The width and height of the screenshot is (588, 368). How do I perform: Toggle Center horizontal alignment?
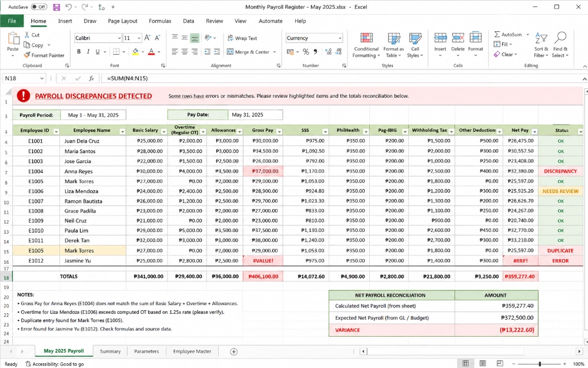185,52
